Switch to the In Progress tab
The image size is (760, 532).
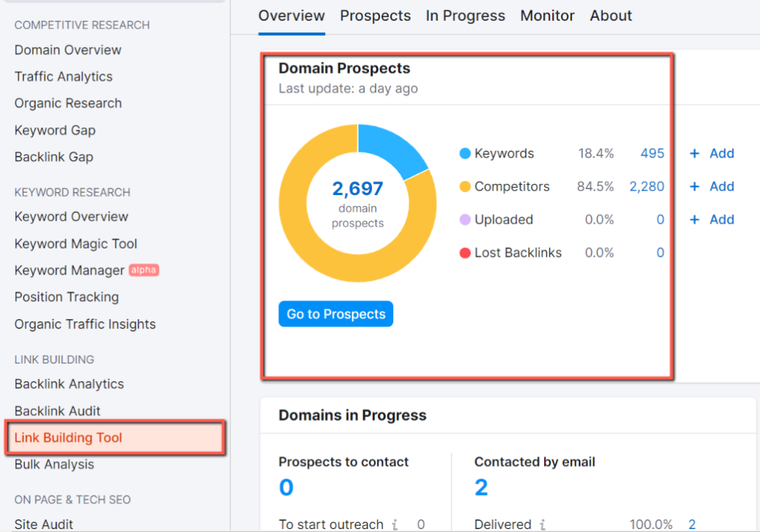click(465, 16)
